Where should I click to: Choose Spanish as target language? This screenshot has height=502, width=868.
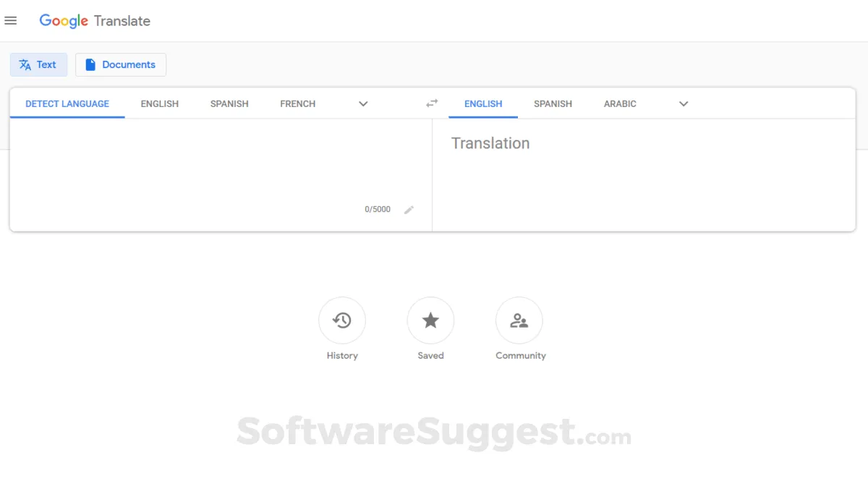pyautogui.click(x=553, y=103)
